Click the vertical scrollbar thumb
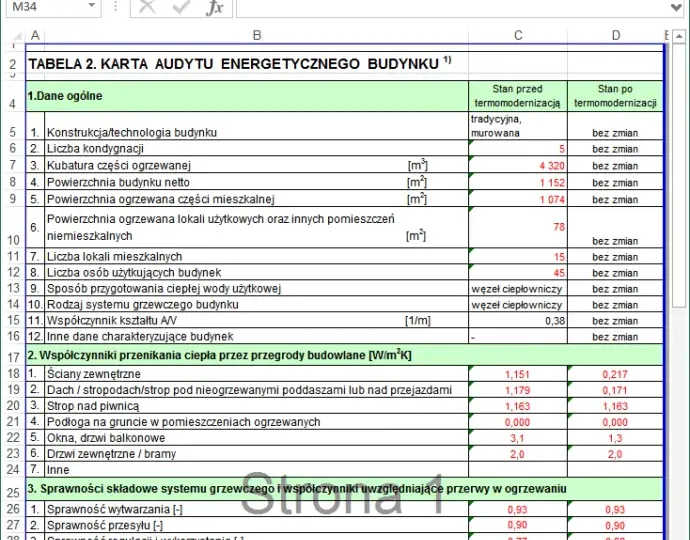 [x=679, y=174]
